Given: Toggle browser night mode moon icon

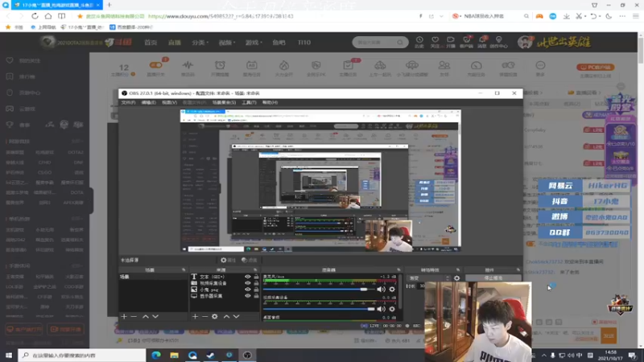Looking at the screenshot, I should pos(609,16).
